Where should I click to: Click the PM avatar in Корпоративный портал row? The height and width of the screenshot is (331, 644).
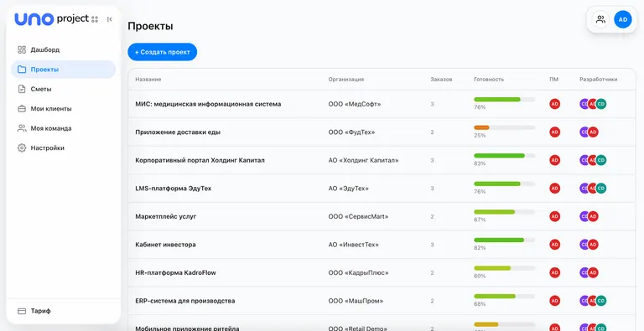tap(555, 160)
